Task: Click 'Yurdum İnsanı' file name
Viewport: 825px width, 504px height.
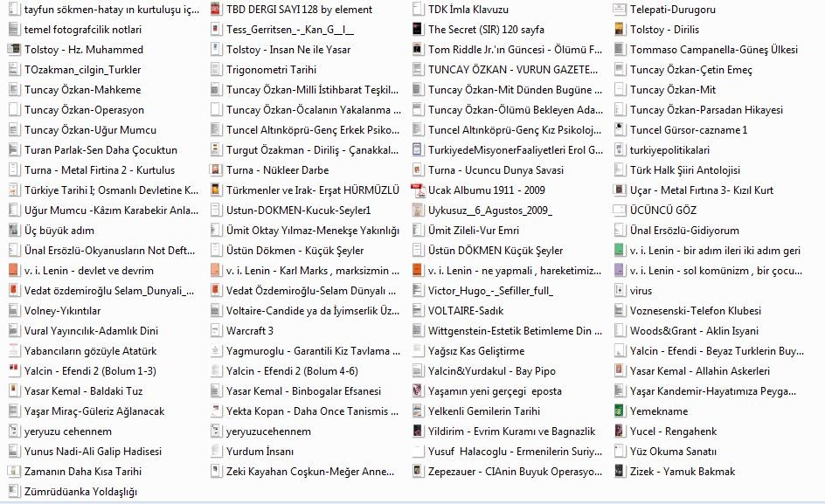Action: 260,452
